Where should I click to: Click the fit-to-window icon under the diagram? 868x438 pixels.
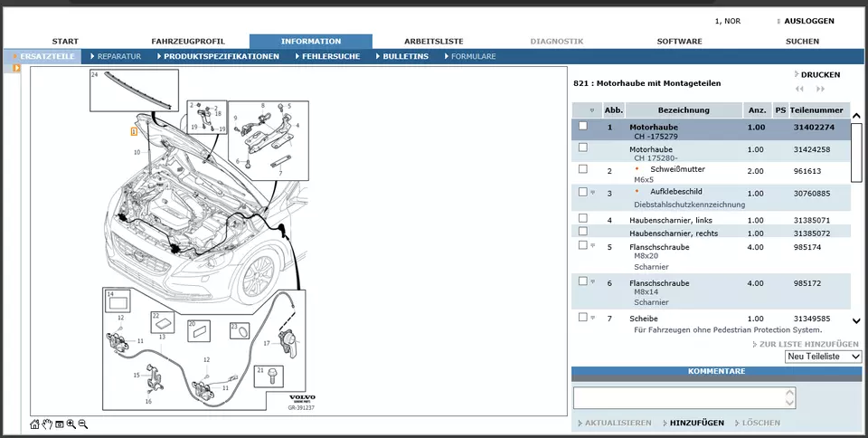[x=59, y=424]
